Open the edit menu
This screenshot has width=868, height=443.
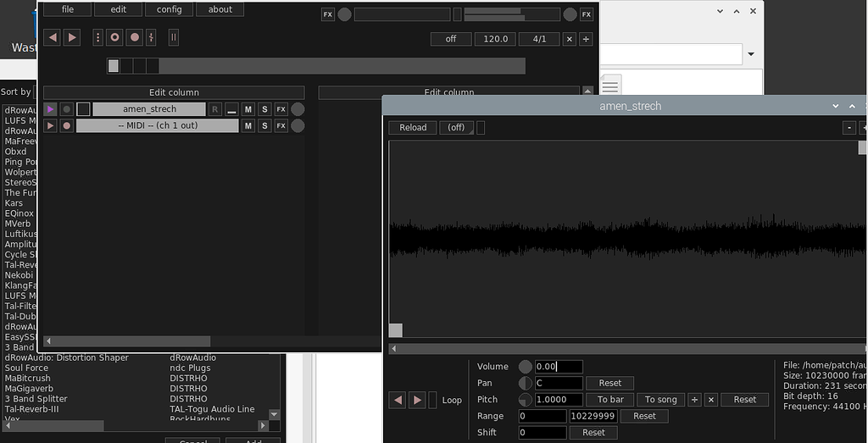(x=119, y=9)
